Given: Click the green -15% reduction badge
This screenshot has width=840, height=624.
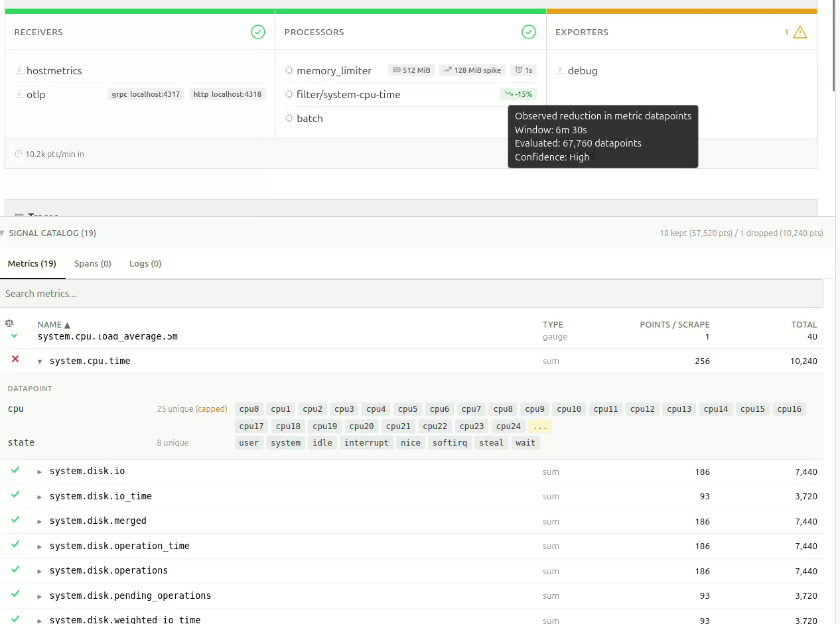Looking at the screenshot, I should [x=518, y=94].
